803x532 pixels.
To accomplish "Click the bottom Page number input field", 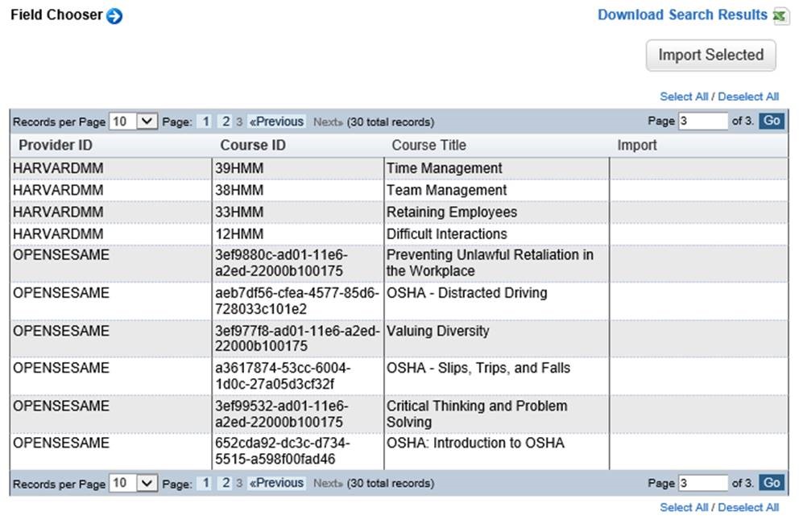I will point(702,483).
